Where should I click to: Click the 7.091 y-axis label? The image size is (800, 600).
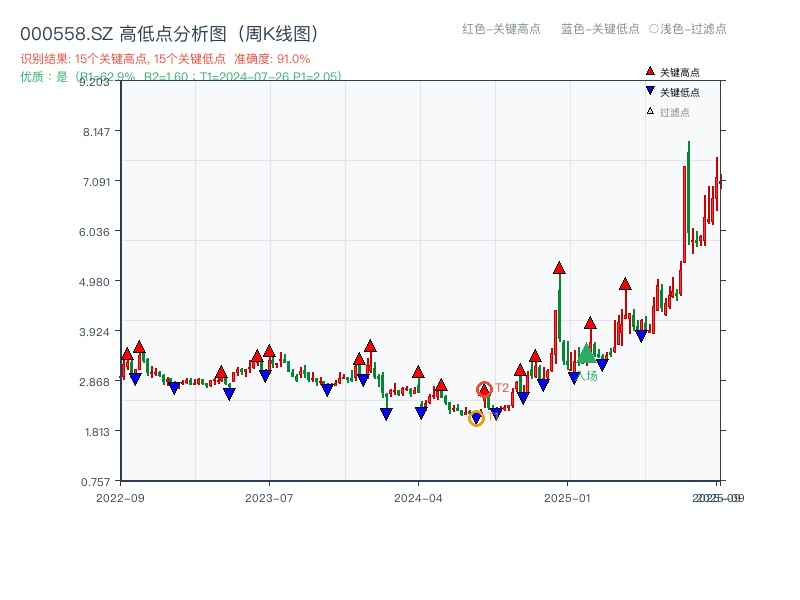click(96, 182)
